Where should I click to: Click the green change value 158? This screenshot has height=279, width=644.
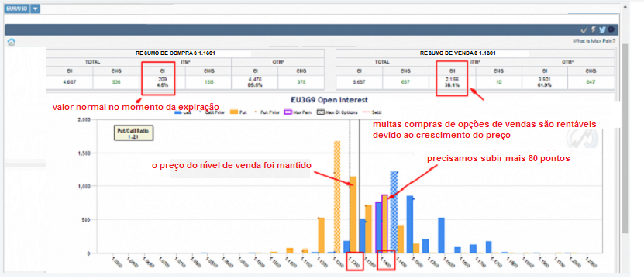point(208,82)
